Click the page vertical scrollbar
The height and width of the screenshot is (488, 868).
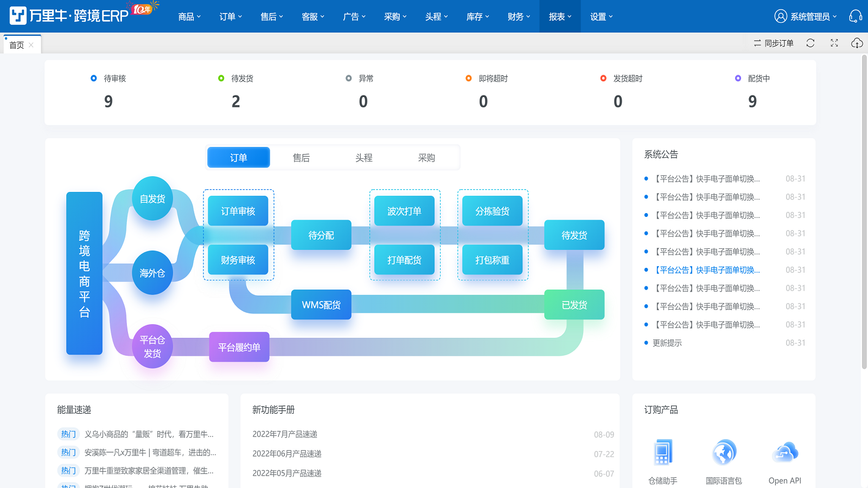pos(864,211)
